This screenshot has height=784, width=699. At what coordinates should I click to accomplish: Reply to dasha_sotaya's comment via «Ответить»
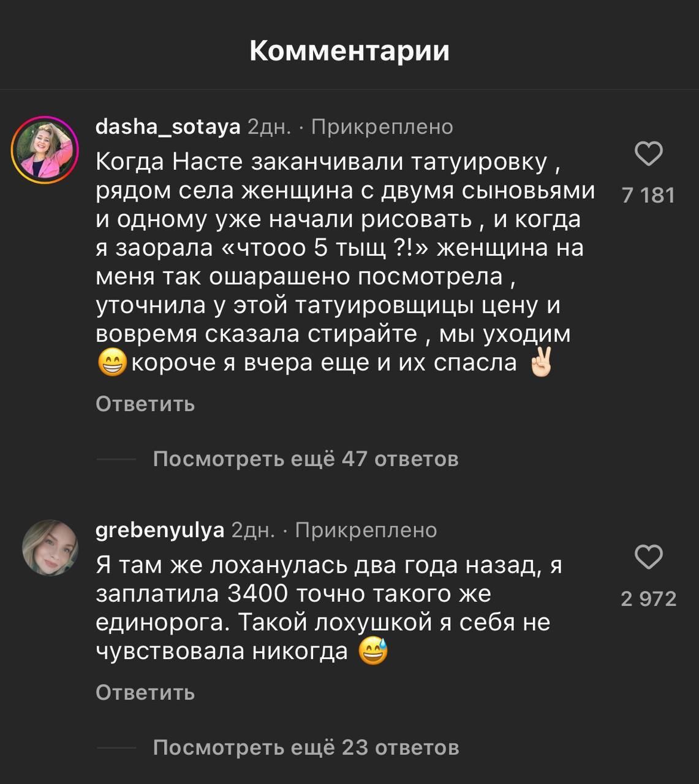coord(145,404)
